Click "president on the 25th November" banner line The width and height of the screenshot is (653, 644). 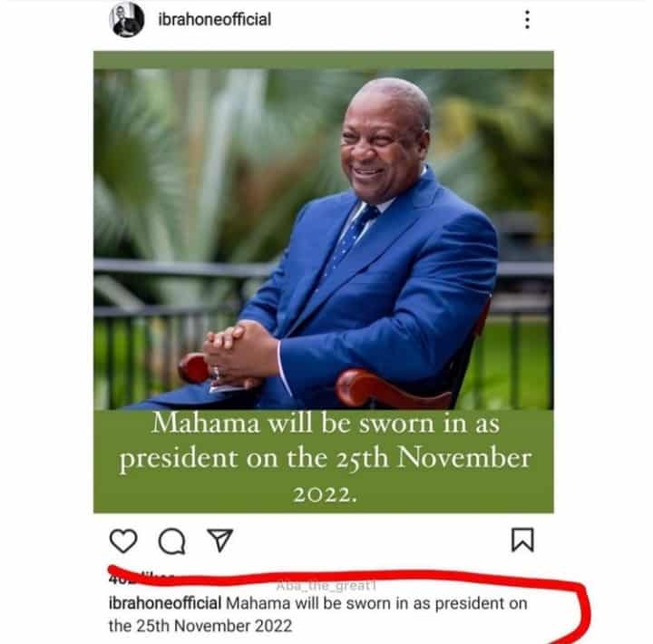tap(326, 459)
